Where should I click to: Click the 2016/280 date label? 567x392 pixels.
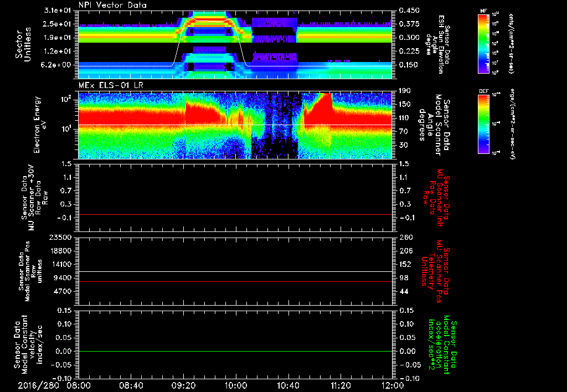(x=38, y=385)
